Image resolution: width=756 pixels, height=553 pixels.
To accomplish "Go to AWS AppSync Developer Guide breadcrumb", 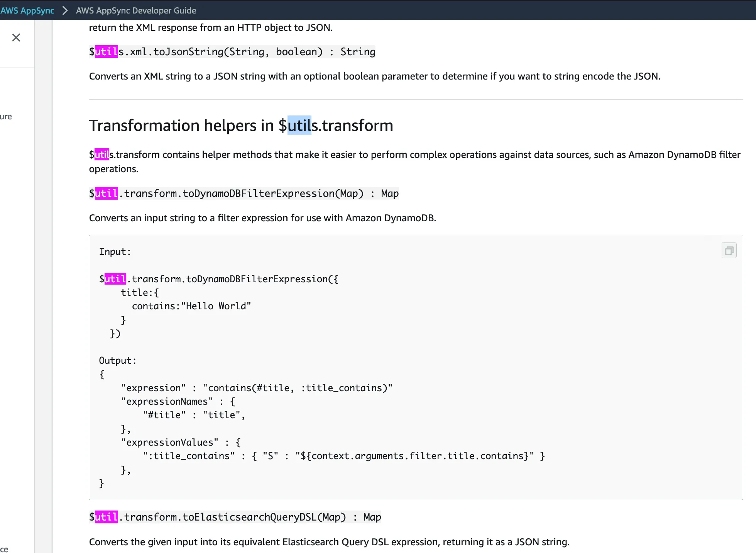I will tap(136, 10).
